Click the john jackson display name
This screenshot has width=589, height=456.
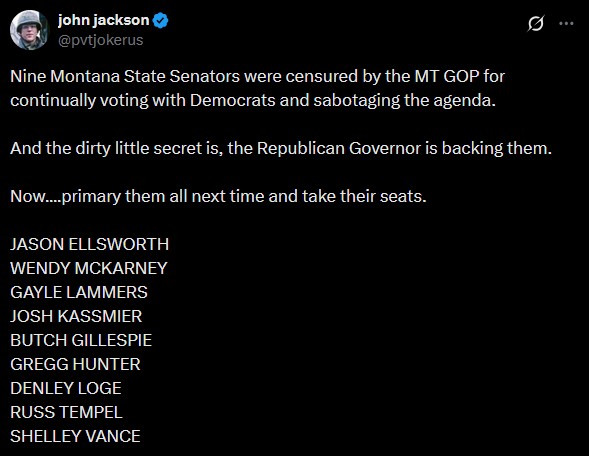103,20
